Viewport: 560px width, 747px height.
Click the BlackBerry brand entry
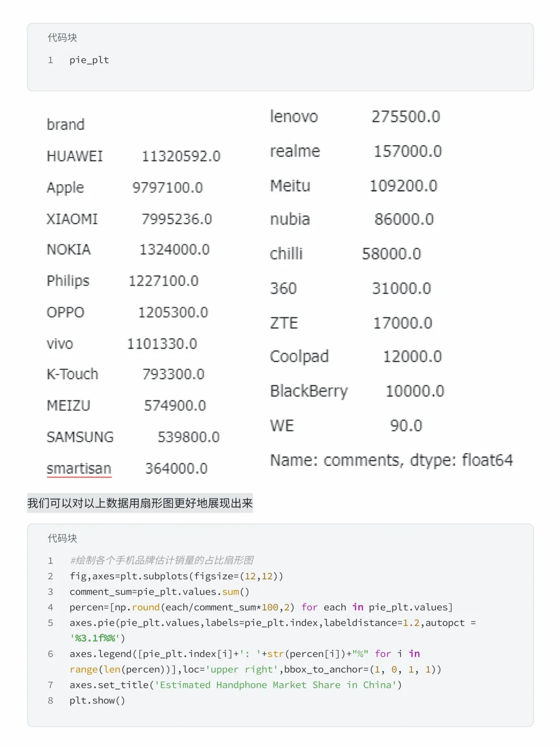(309, 391)
